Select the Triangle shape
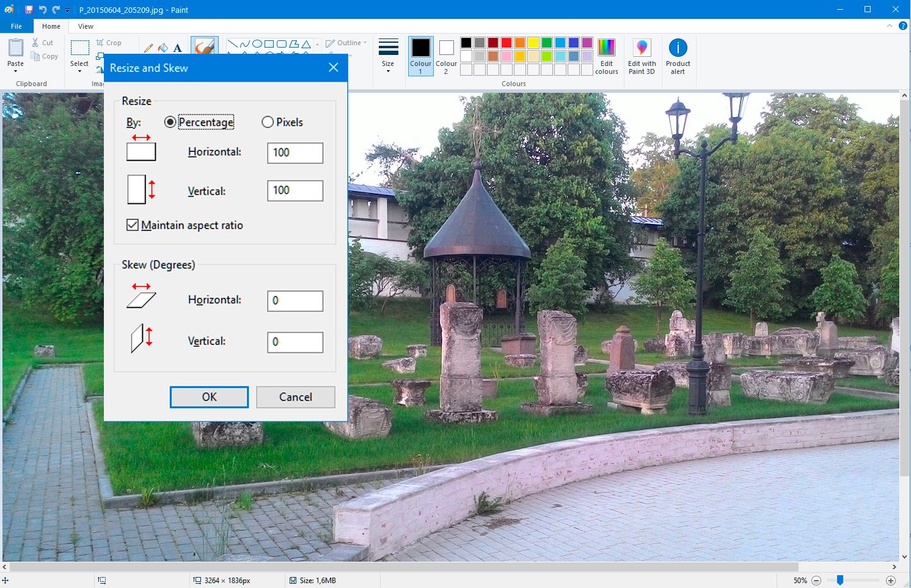This screenshot has width=911, height=588. [x=305, y=44]
